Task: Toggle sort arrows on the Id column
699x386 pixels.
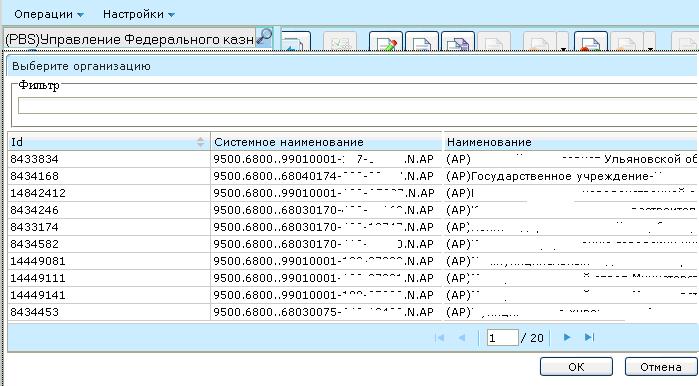Action: 200,142
